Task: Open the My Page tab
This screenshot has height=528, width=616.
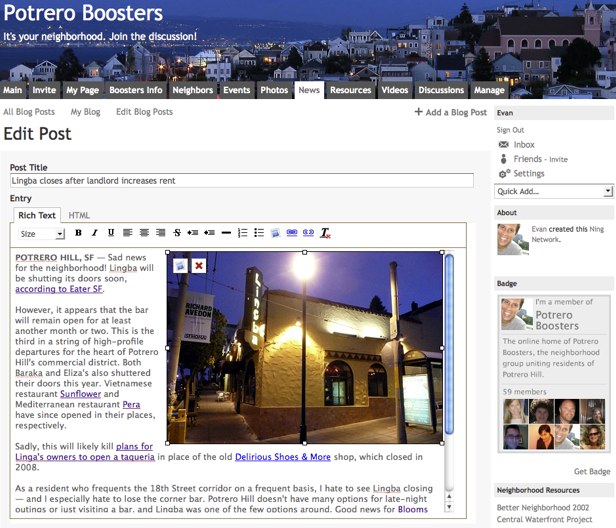Action: coord(82,90)
